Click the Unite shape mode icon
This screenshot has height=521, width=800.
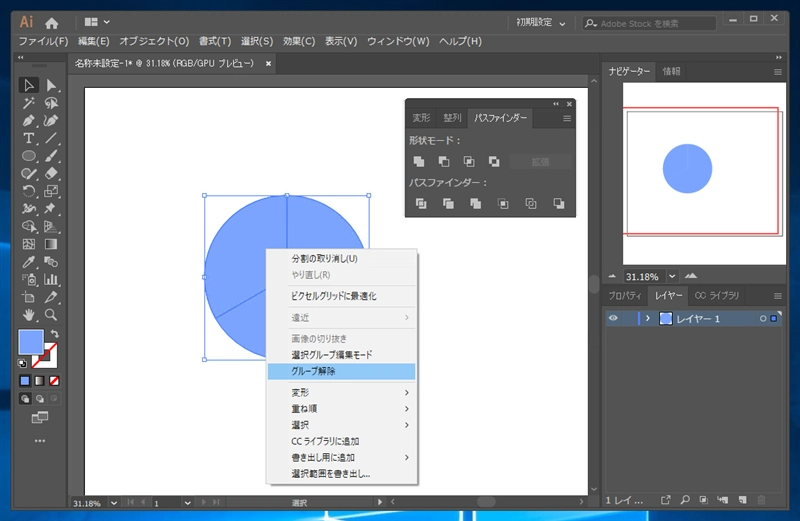coord(419,162)
